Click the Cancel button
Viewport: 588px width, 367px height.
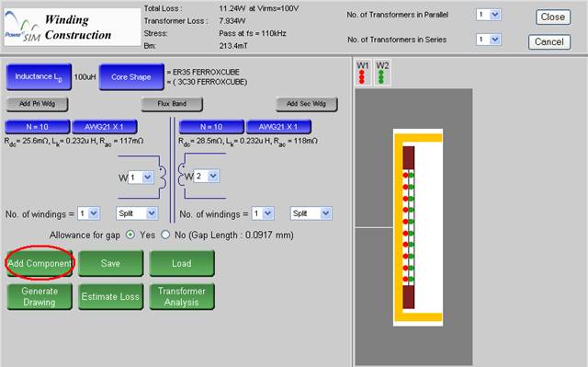click(x=549, y=42)
